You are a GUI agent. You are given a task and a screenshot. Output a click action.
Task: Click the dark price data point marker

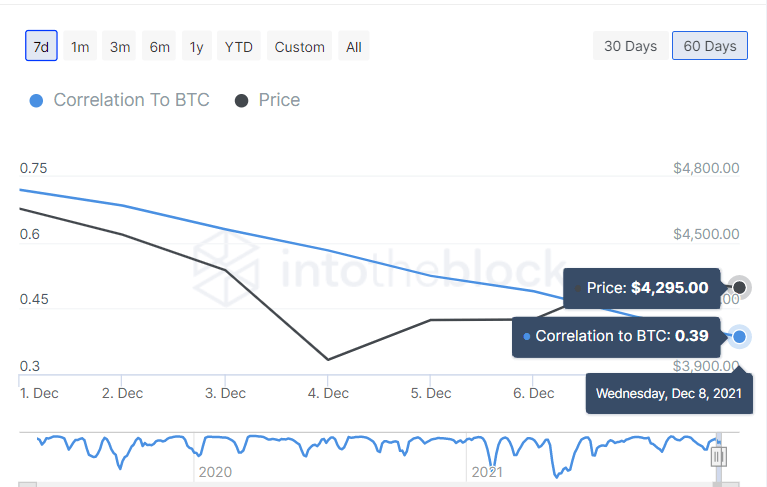pos(739,288)
